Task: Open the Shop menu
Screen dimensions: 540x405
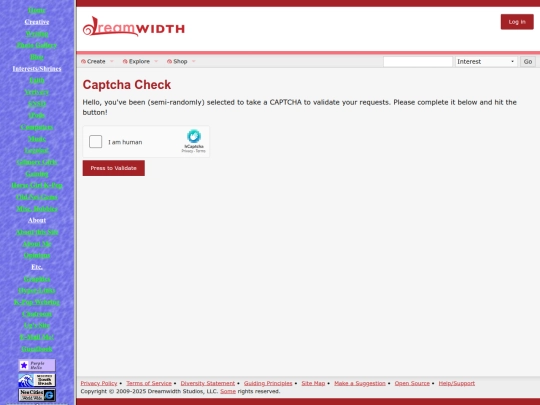Action: (180, 61)
